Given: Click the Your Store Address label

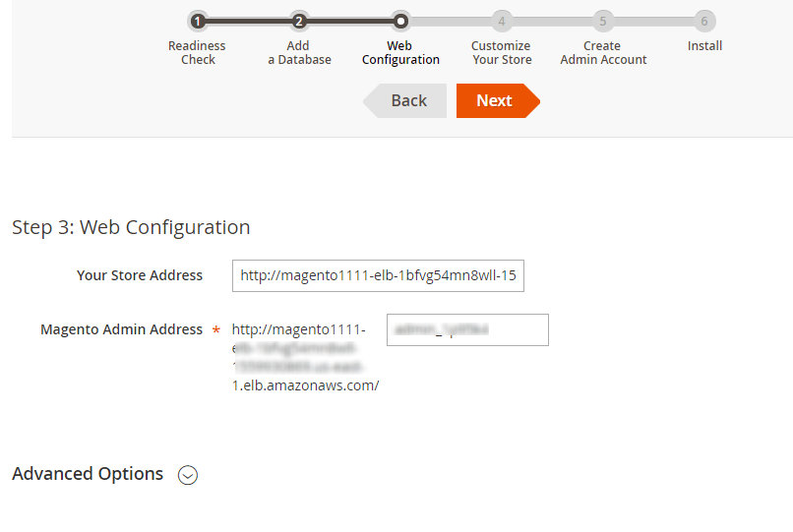Looking at the screenshot, I should [140, 275].
